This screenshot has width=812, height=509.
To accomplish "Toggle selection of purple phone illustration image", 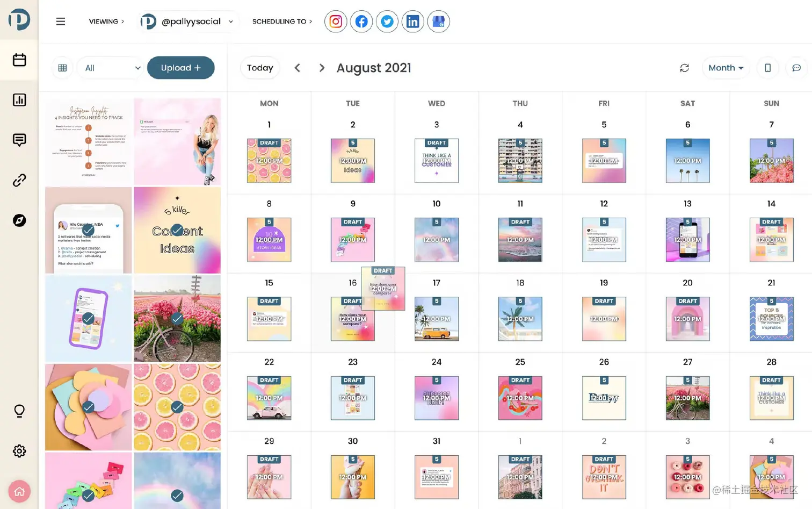I will click(89, 318).
